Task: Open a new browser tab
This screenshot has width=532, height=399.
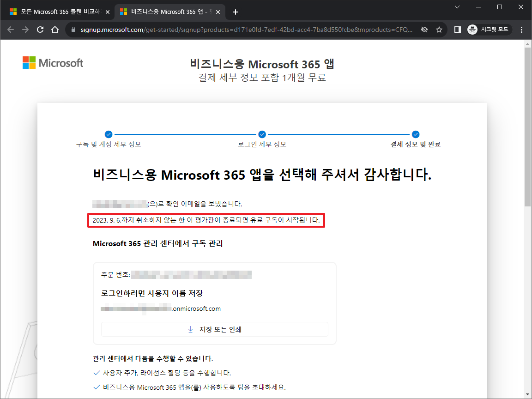Action: [236, 12]
